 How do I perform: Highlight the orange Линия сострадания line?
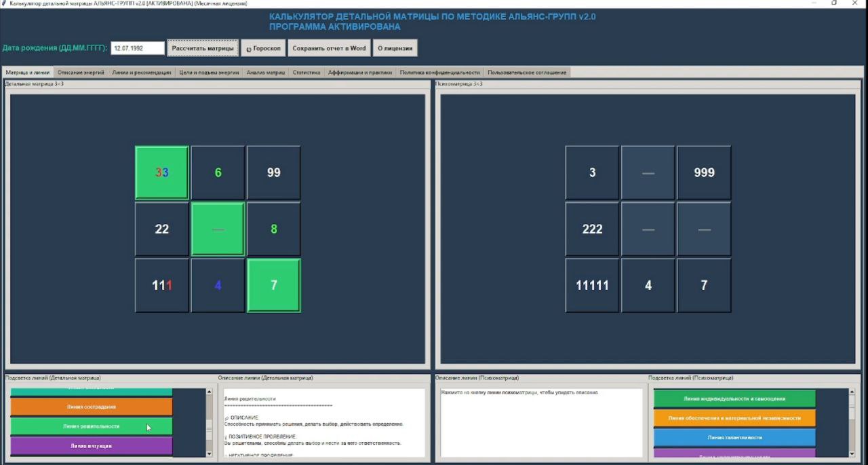click(x=92, y=407)
